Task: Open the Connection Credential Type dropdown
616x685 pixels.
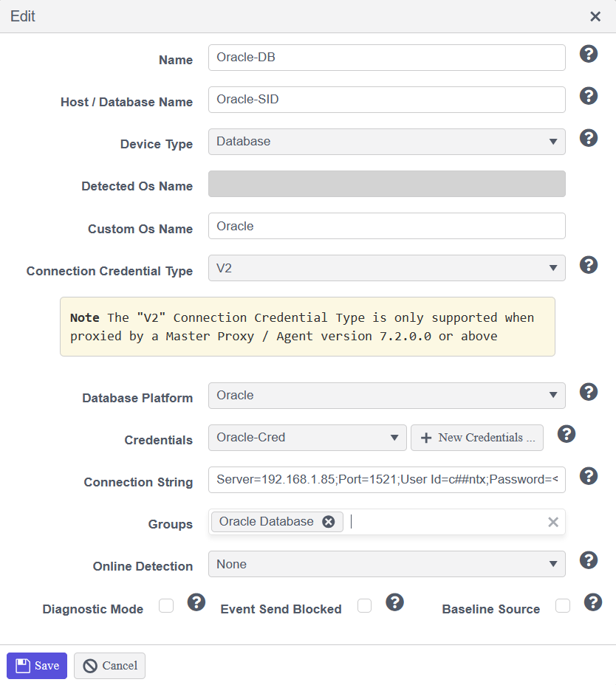Action: (387, 268)
